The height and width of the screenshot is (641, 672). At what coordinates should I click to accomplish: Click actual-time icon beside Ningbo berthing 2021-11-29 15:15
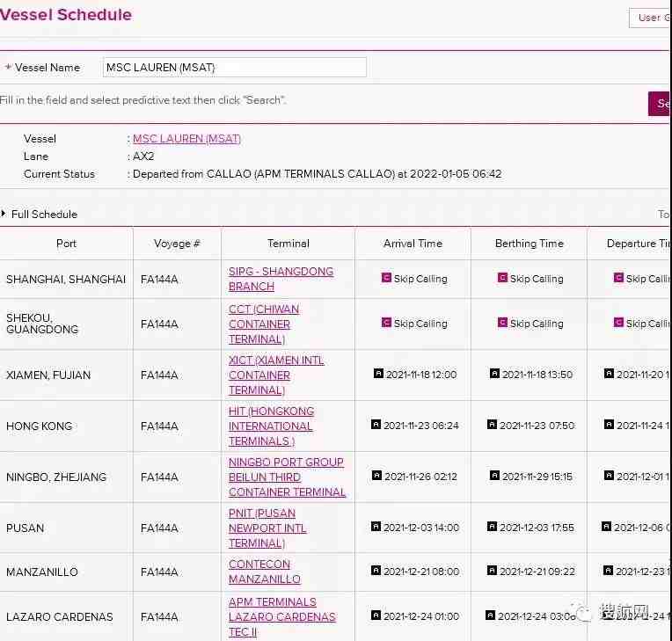tap(494, 475)
